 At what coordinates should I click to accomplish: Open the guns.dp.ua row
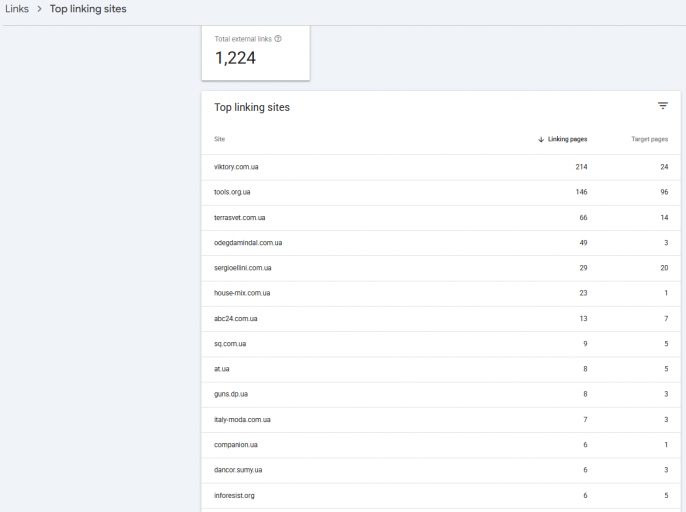pyautogui.click(x=441, y=395)
